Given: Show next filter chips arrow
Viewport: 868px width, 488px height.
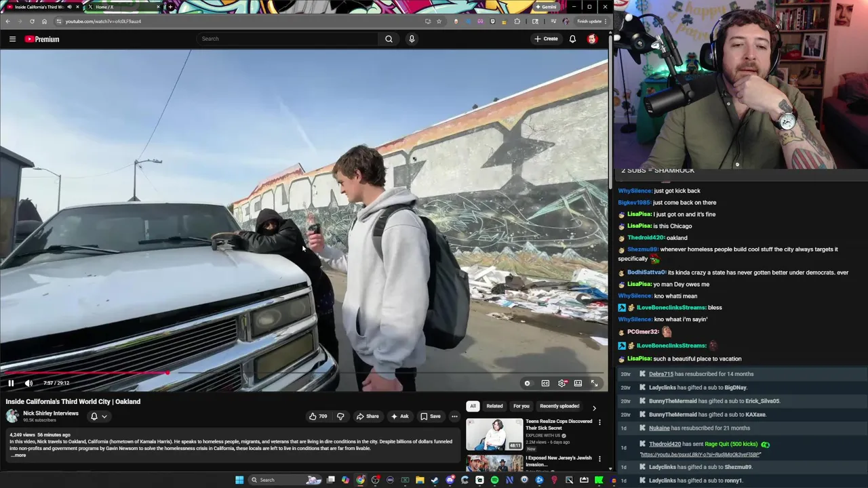Looking at the screenshot, I should 594,407.
